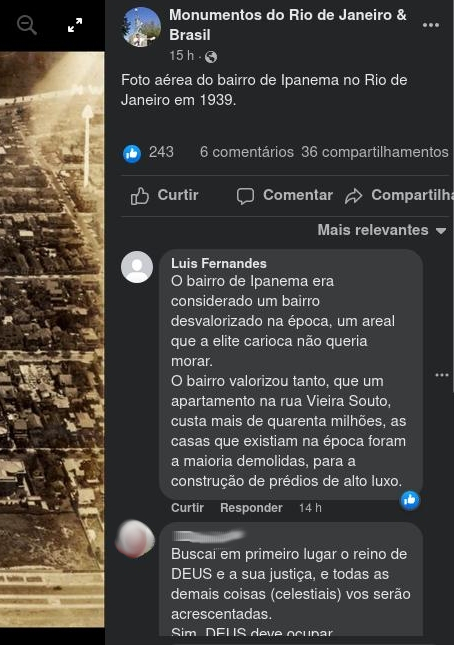454x645 pixels.
Task: Click the arrow next to Mais relevantes
Action: 441,231
